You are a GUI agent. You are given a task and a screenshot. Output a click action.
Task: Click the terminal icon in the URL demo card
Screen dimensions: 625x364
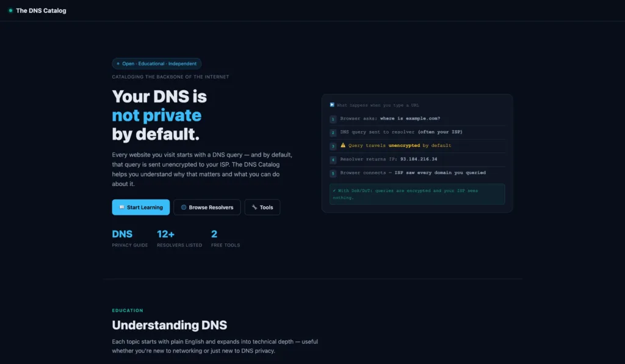(x=331, y=105)
